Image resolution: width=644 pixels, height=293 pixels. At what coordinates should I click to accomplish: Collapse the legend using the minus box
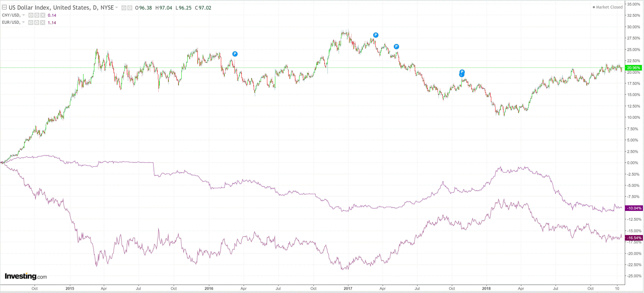coord(4,7)
